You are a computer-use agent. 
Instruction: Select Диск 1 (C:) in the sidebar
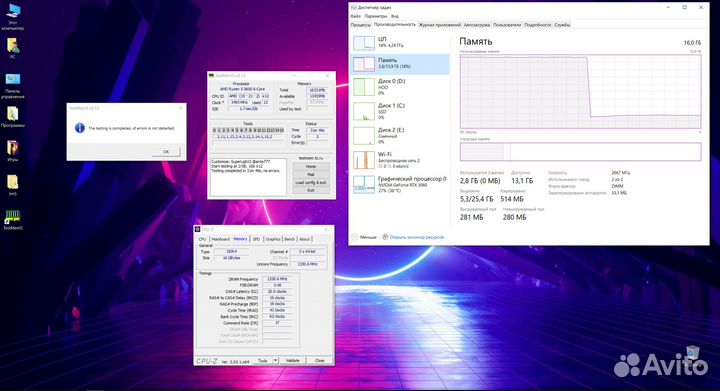pos(400,112)
